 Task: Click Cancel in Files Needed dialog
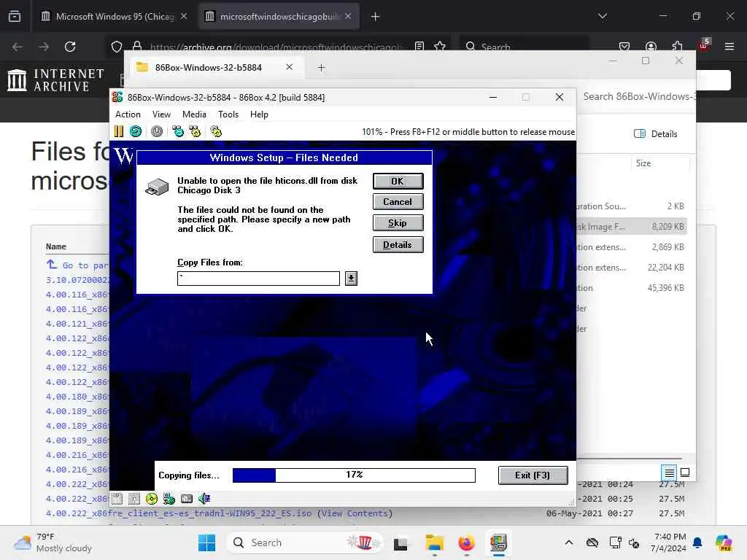(x=398, y=202)
